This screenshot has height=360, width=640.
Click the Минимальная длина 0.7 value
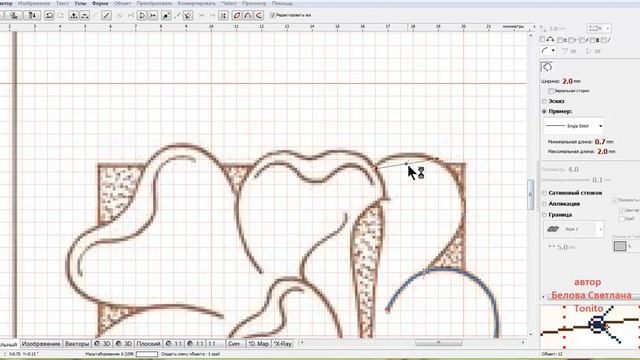tap(600, 142)
